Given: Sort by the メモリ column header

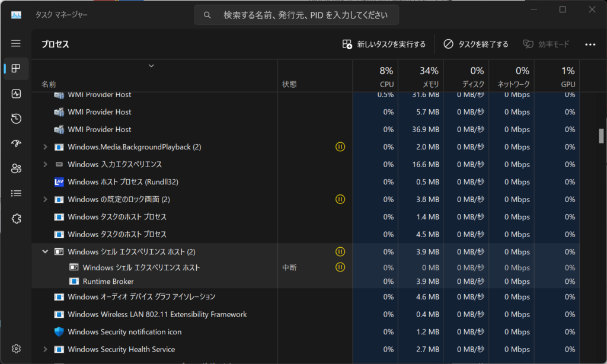Looking at the screenshot, I should pyautogui.click(x=421, y=76).
